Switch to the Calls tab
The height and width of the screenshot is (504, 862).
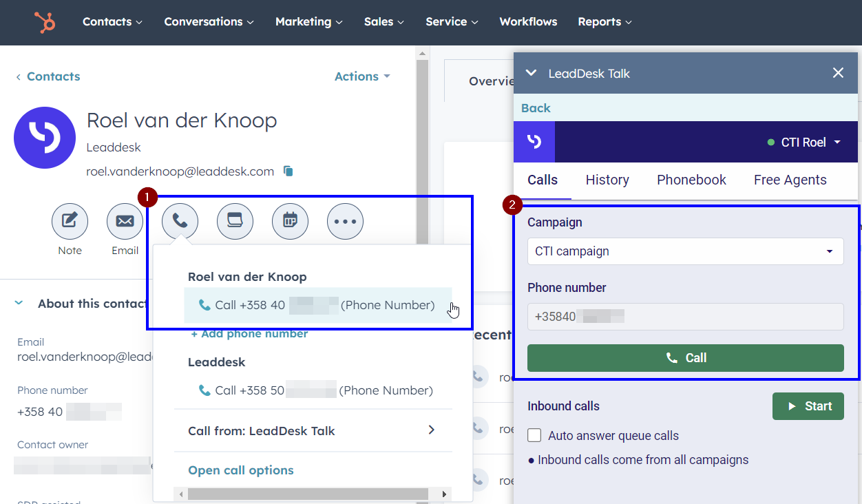(x=543, y=180)
